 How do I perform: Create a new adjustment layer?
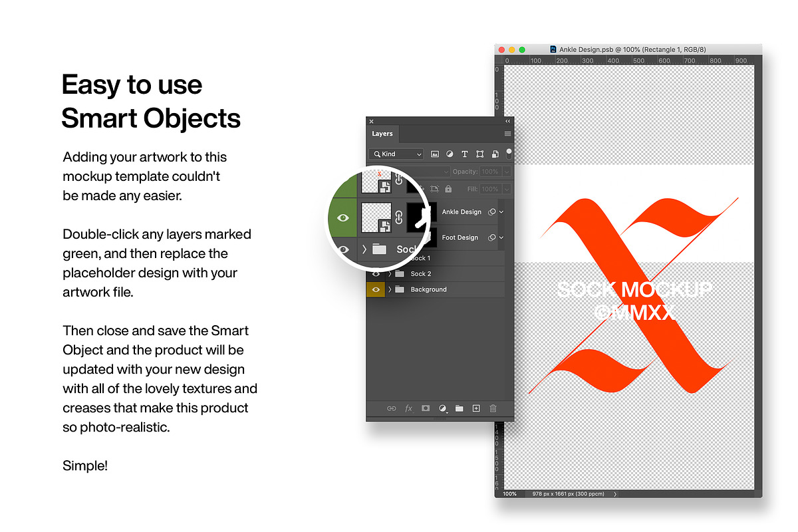[443, 408]
